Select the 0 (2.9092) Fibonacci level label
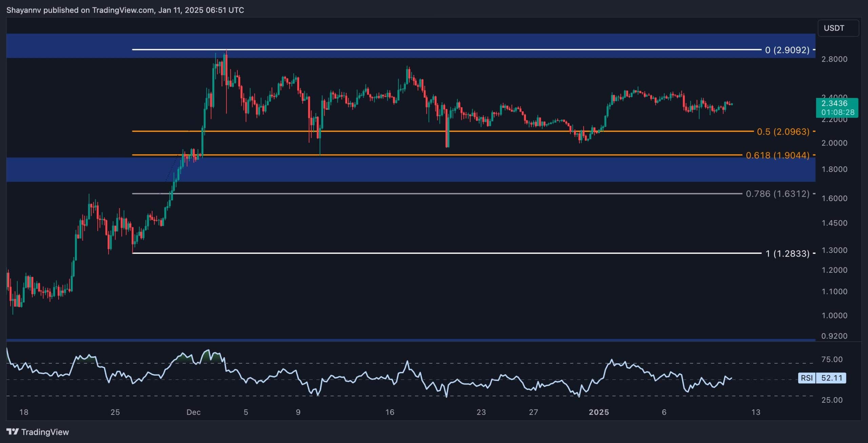Image resolution: width=868 pixels, height=443 pixels. [787, 50]
